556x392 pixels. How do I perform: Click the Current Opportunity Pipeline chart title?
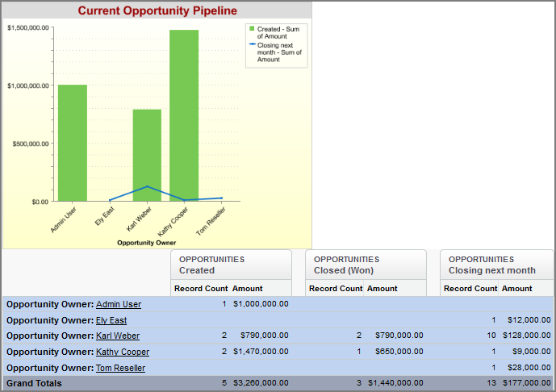tap(157, 10)
